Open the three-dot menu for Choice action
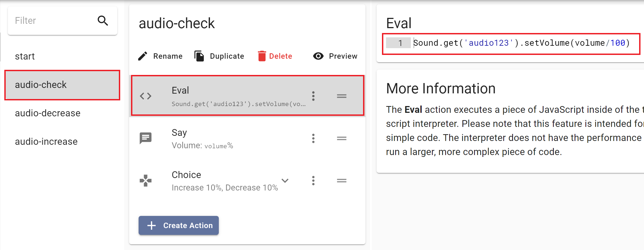This screenshot has height=250, width=644. (313, 180)
